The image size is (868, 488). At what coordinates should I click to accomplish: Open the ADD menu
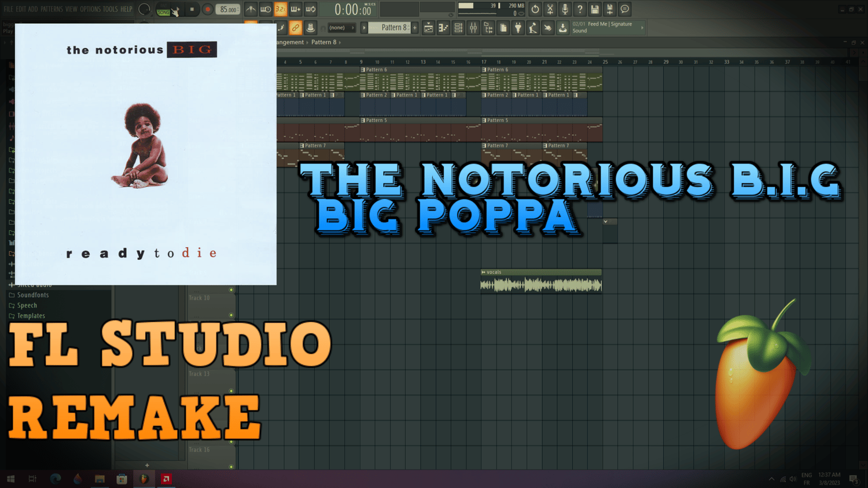pyautogui.click(x=33, y=9)
